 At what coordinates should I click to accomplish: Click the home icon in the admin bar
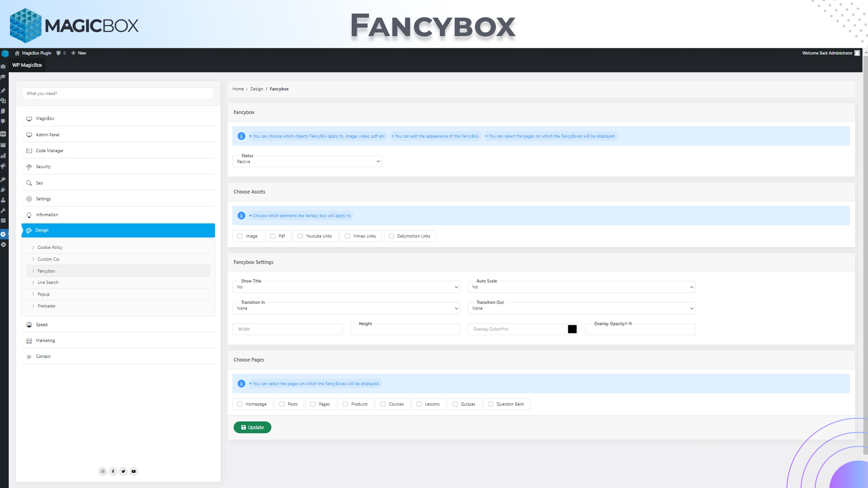point(17,53)
